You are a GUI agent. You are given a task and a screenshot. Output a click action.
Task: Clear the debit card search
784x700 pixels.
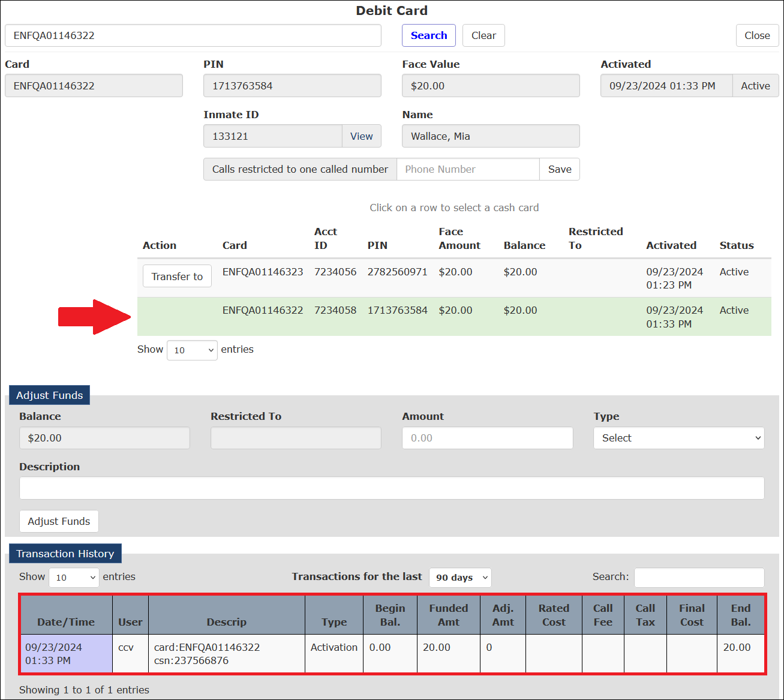pos(483,35)
